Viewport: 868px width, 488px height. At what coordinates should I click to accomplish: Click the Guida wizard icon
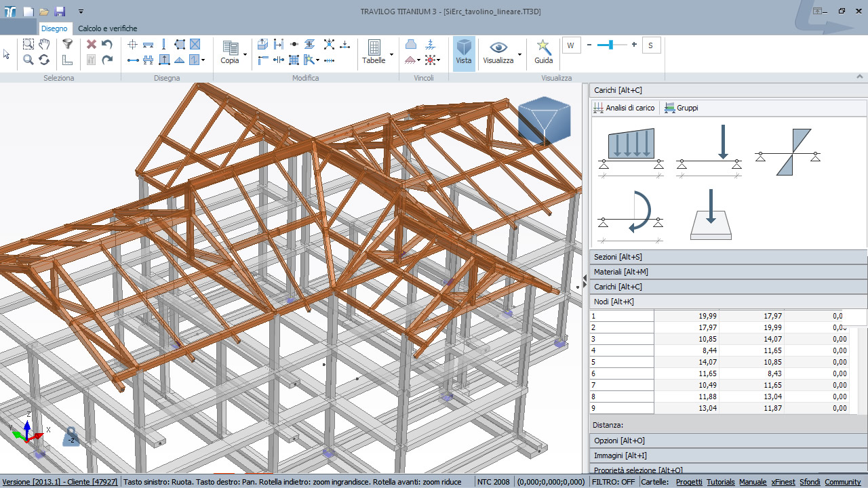(543, 52)
